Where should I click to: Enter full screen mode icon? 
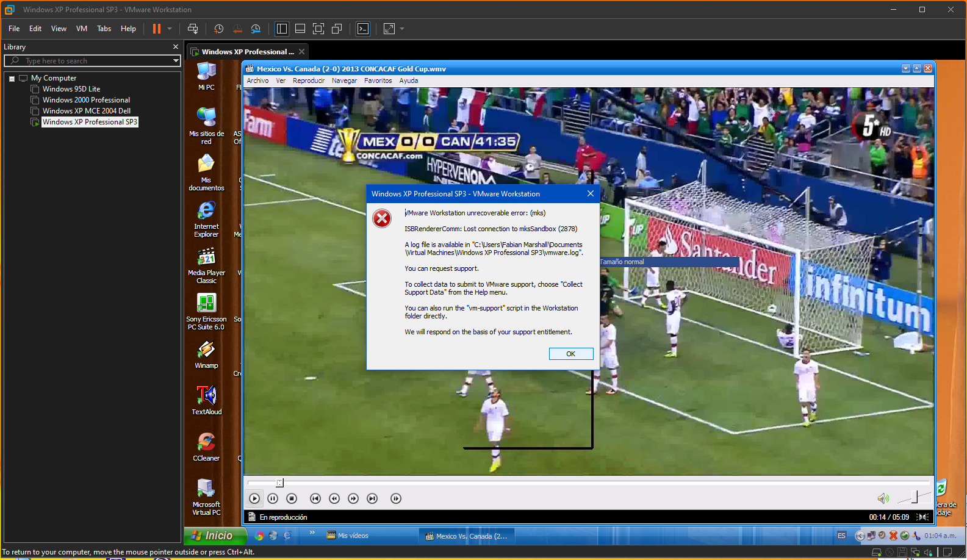[318, 29]
